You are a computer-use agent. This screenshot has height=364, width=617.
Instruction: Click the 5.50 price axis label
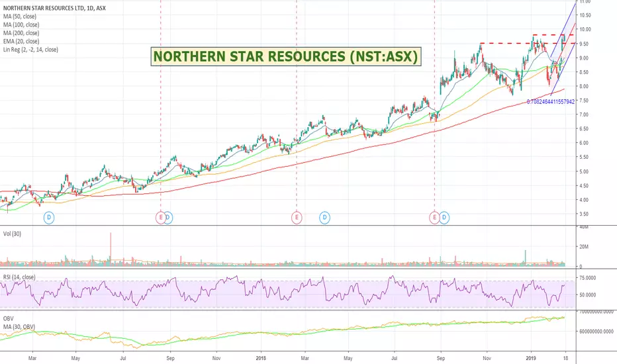coord(584,157)
